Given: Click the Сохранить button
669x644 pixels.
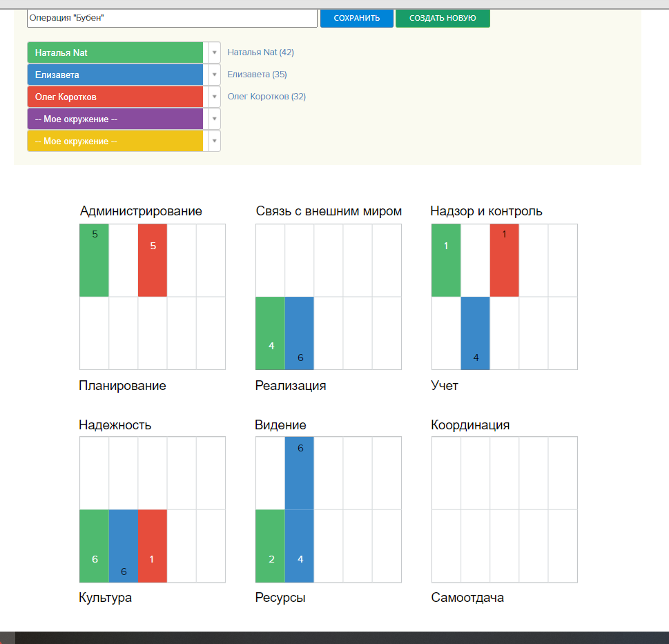Looking at the screenshot, I should click(356, 18).
